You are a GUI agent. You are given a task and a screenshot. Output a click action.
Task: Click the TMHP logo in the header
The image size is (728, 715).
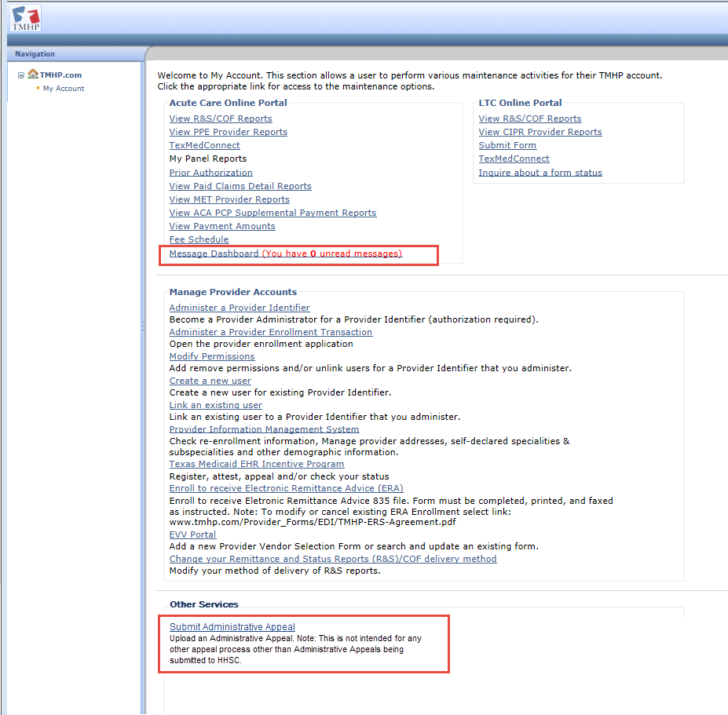coord(26,18)
